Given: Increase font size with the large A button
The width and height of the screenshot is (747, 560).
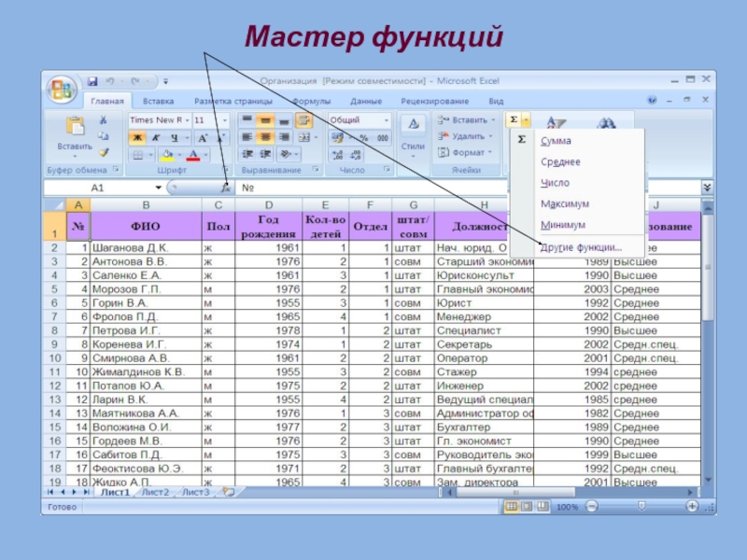Looking at the screenshot, I should click(204, 138).
